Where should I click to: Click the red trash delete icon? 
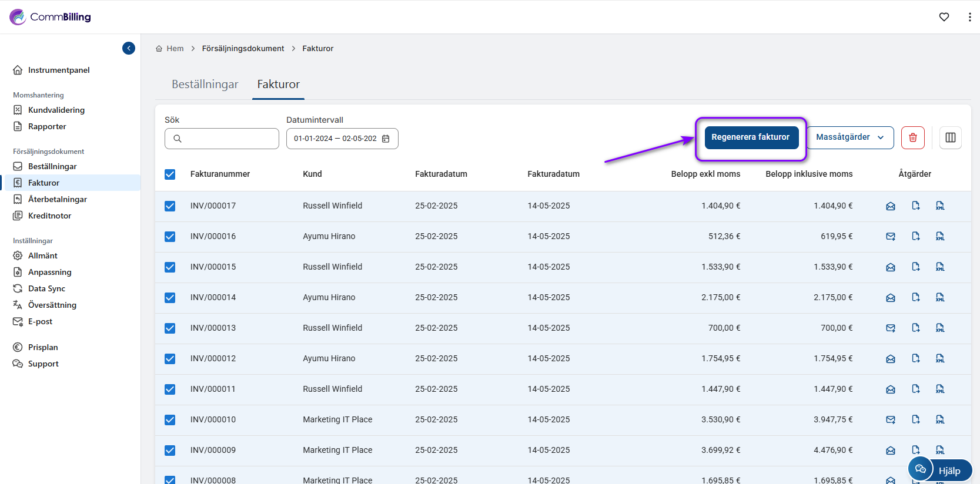(912, 137)
